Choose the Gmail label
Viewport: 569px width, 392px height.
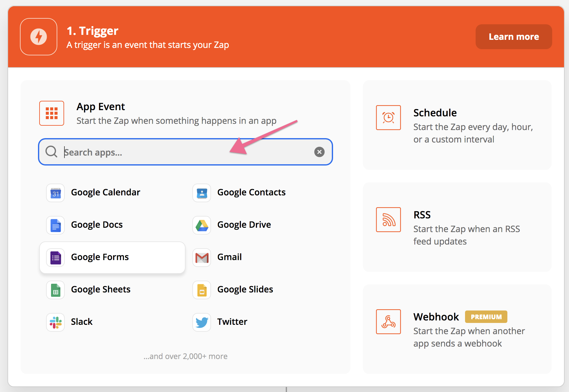229,257
